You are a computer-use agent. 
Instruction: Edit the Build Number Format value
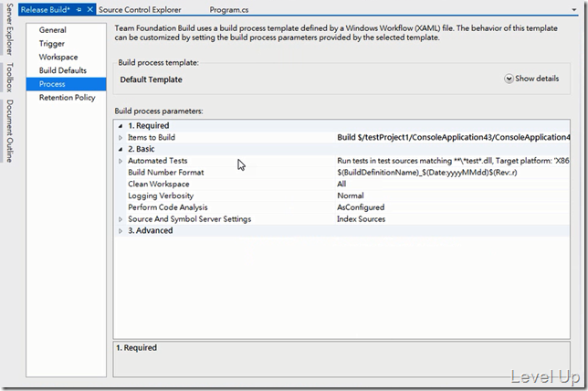coord(453,173)
